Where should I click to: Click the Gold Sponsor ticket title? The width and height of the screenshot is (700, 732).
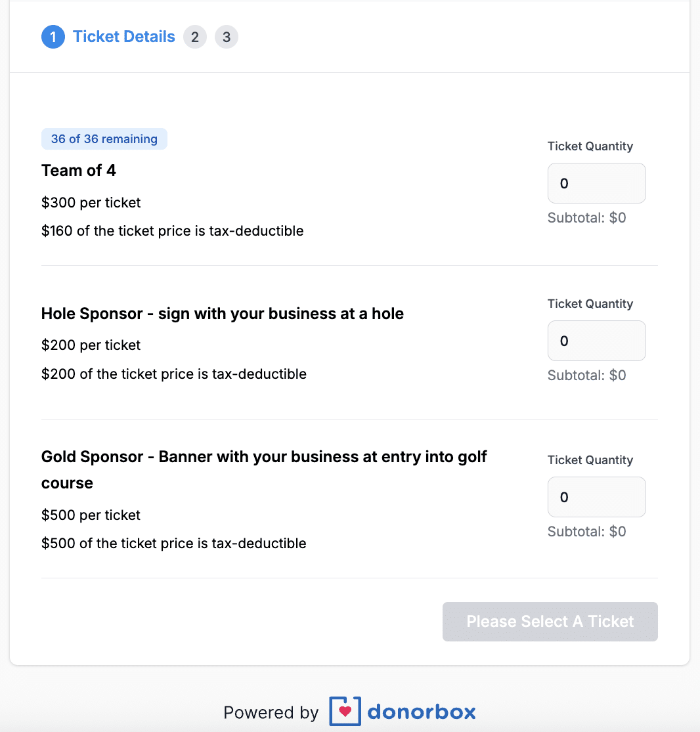pyautogui.click(x=264, y=457)
